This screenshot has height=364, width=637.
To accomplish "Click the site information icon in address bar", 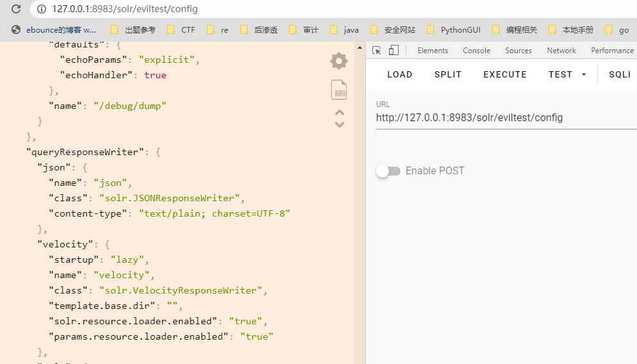I will (x=42, y=9).
